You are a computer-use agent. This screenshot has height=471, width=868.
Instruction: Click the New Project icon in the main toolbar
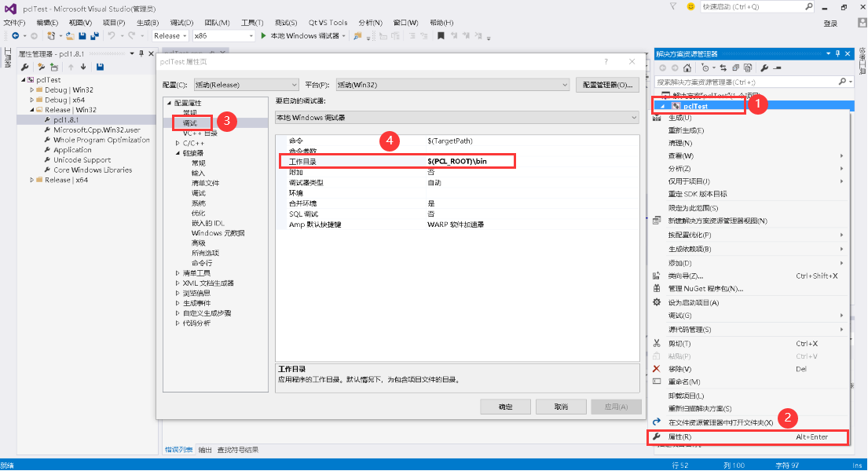[x=51, y=36]
